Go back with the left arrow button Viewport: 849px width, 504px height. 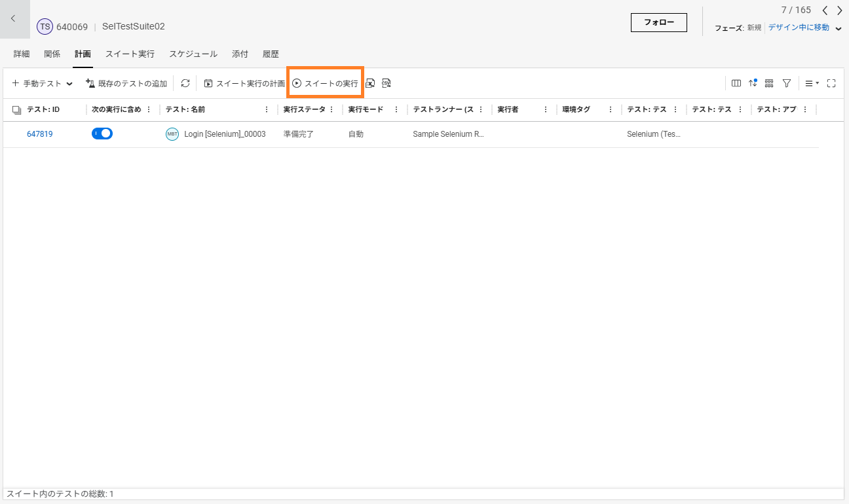click(x=13, y=19)
